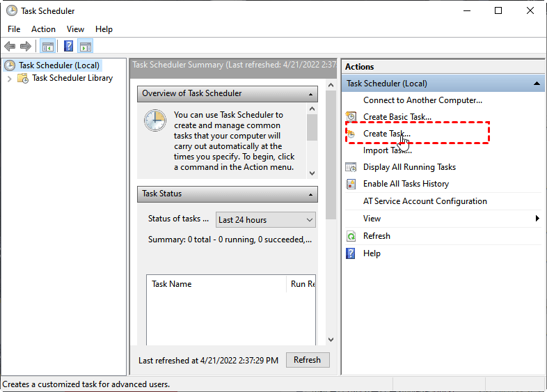Click the Run Result column header

tap(302, 284)
